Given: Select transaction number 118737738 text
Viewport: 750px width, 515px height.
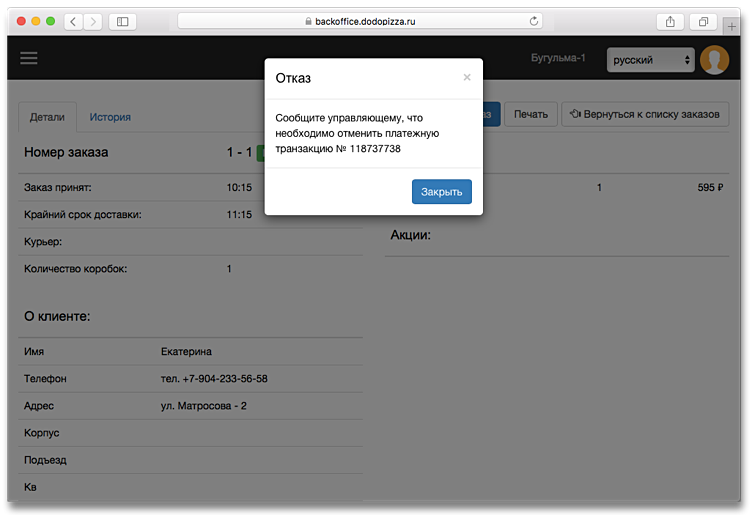Looking at the screenshot, I should tap(375, 149).
